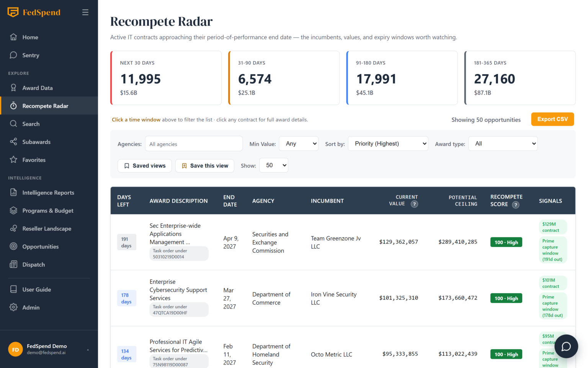Filter by the 181-365 Days card
This screenshot has width=588, height=368.
520,78
